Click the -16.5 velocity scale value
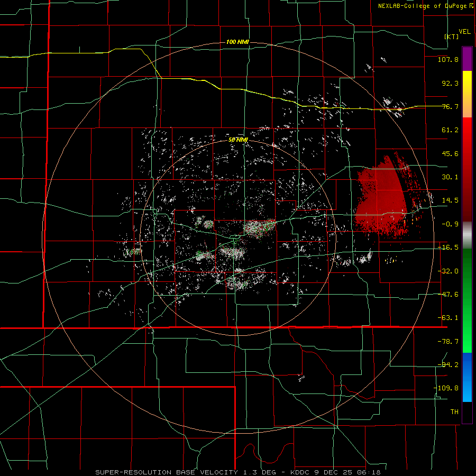The height and width of the screenshot is (476, 476). click(x=448, y=247)
